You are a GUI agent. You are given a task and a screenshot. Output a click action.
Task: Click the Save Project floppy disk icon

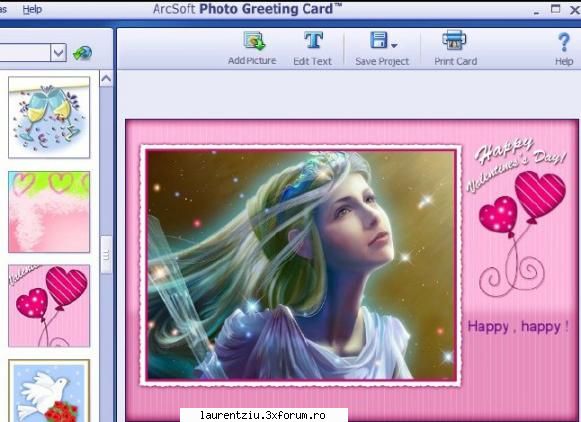(x=378, y=40)
